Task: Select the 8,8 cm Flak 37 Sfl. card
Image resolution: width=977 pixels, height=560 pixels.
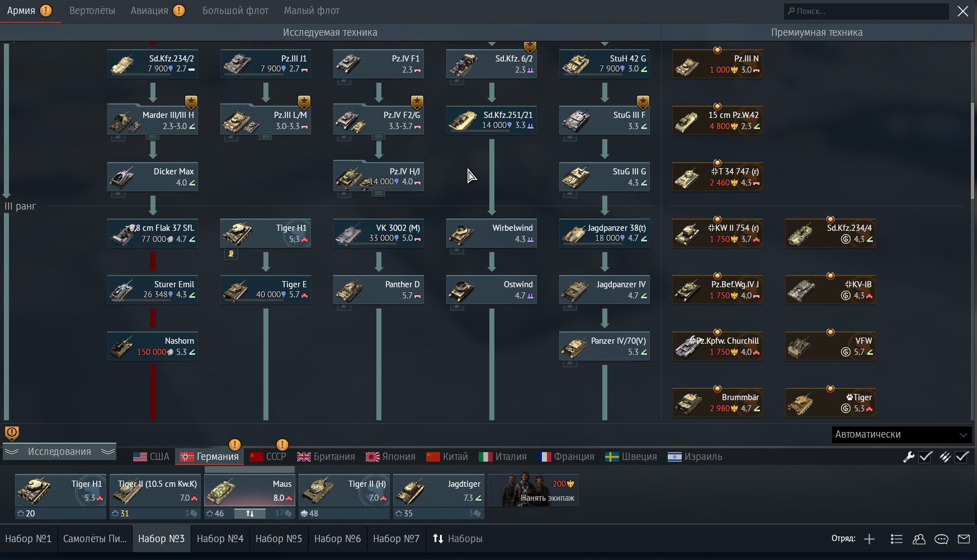Action: click(153, 233)
